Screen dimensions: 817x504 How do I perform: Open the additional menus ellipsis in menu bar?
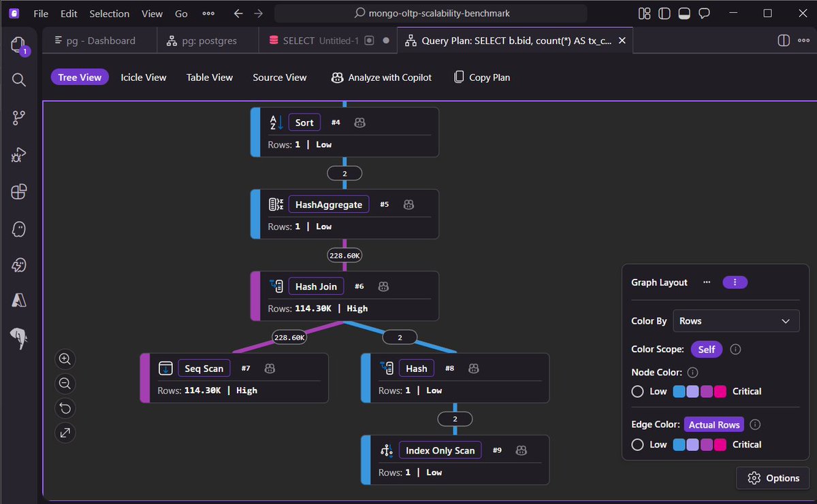pyautogui.click(x=208, y=14)
